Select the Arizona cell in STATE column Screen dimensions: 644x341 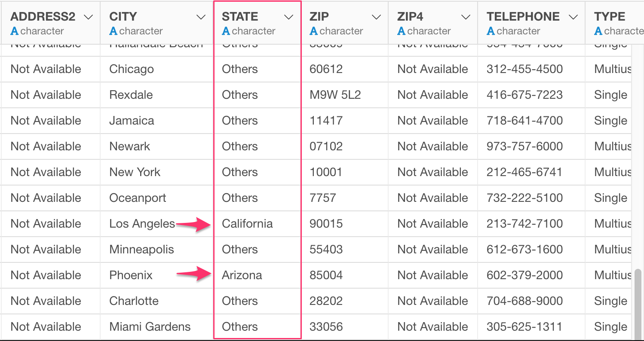click(258, 275)
